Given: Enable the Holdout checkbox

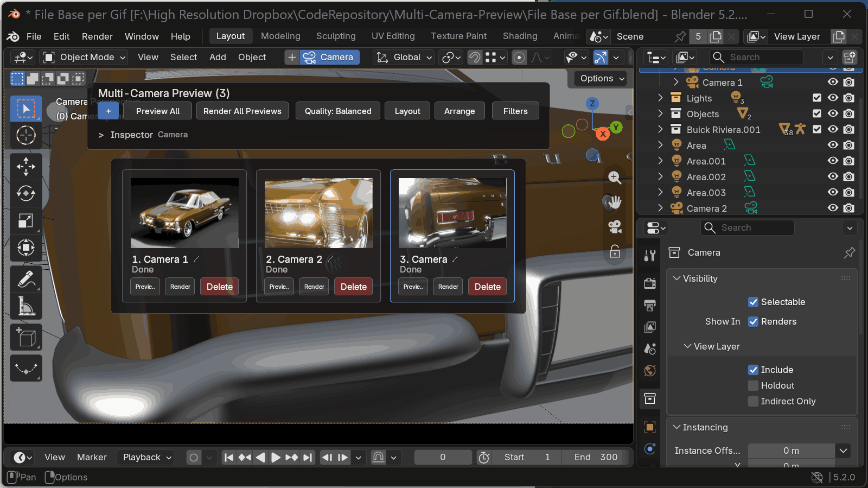Looking at the screenshot, I should 753,385.
